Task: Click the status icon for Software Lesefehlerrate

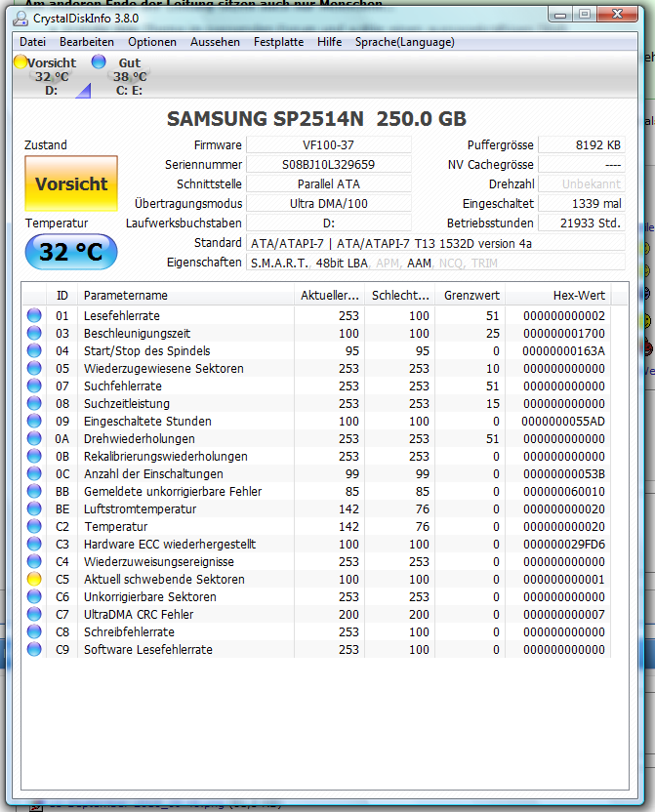Action: tap(34, 650)
